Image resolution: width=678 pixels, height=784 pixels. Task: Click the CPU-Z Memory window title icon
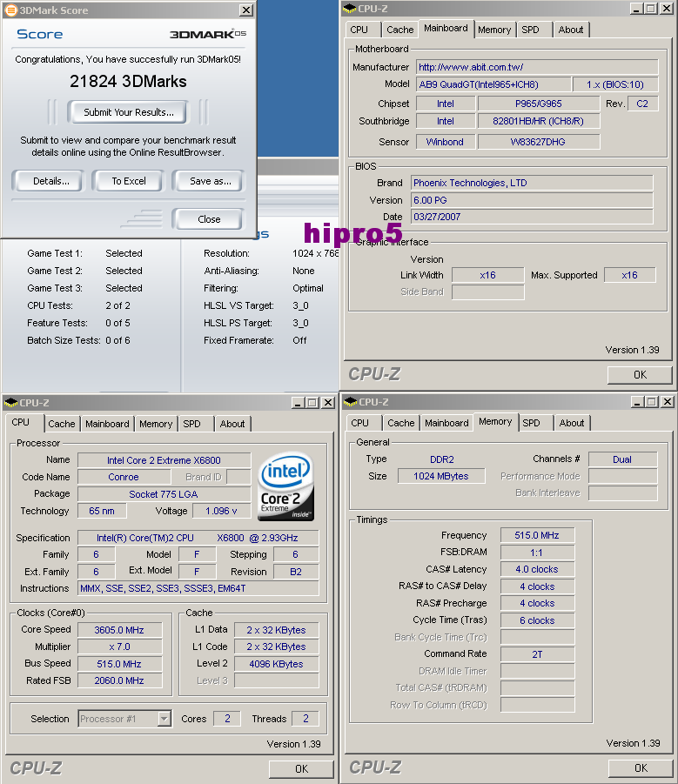click(351, 401)
